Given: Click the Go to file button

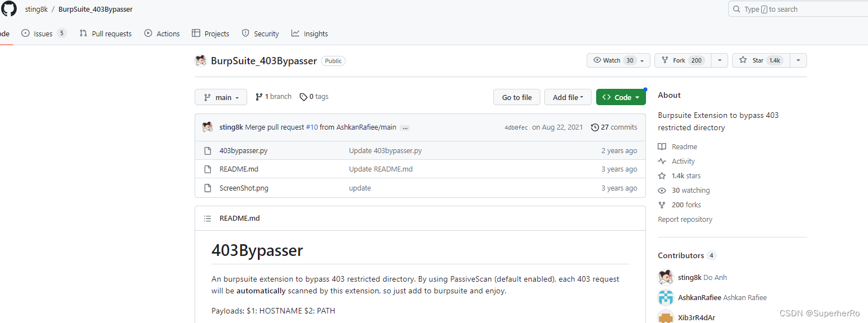Looking at the screenshot, I should (517, 97).
